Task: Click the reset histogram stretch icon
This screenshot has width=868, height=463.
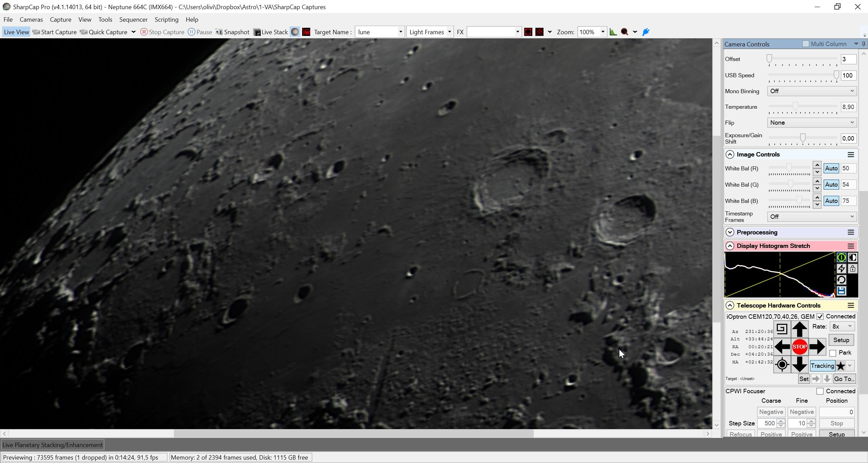Action: pos(841,280)
